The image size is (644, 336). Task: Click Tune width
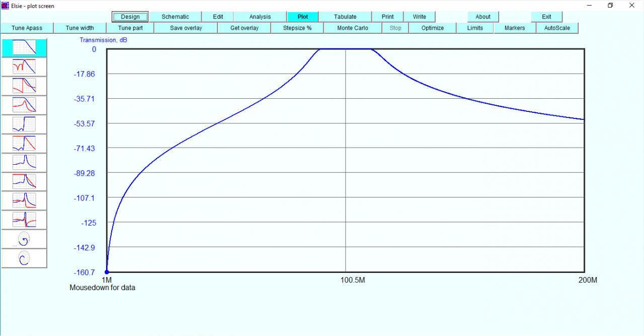pos(80,28)
